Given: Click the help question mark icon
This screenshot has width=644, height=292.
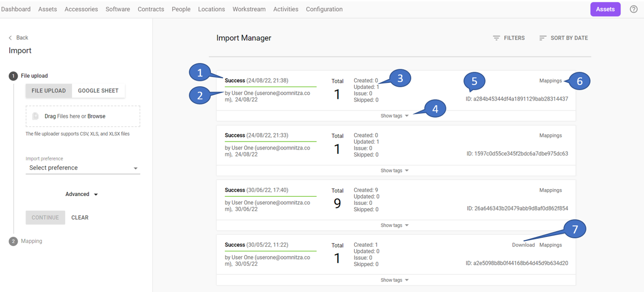Looking at the screenshot, I should pos(633,9).
